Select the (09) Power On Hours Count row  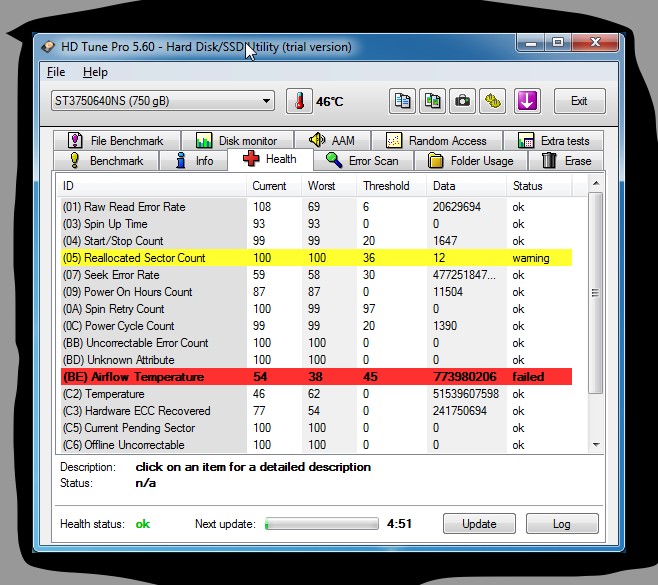pos(316,292)
